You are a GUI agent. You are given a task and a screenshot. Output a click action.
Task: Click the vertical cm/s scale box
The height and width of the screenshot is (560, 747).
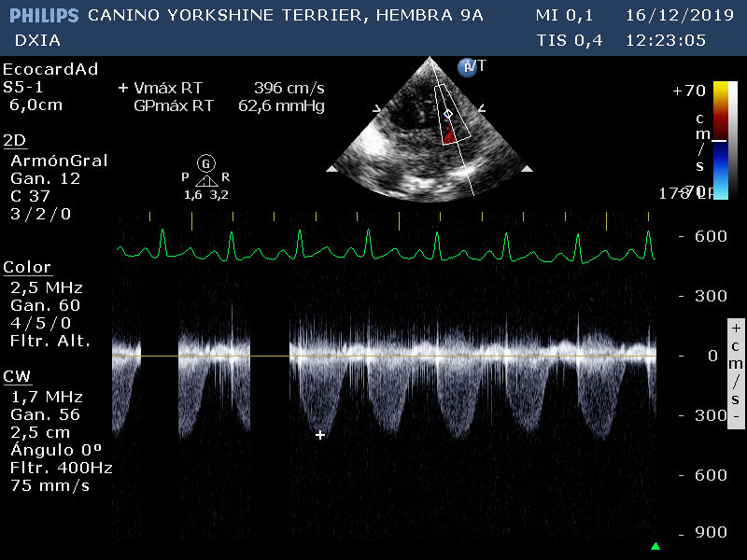[736, 371]
